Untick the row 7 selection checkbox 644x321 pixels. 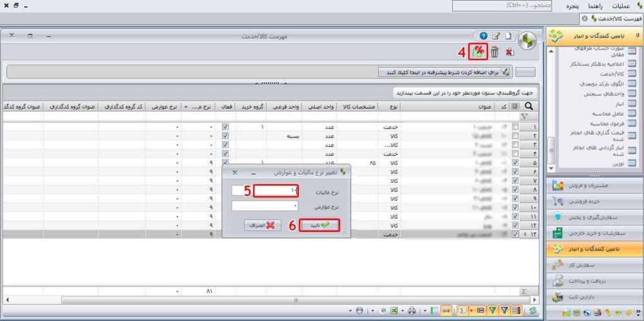[x=515, y=181]
